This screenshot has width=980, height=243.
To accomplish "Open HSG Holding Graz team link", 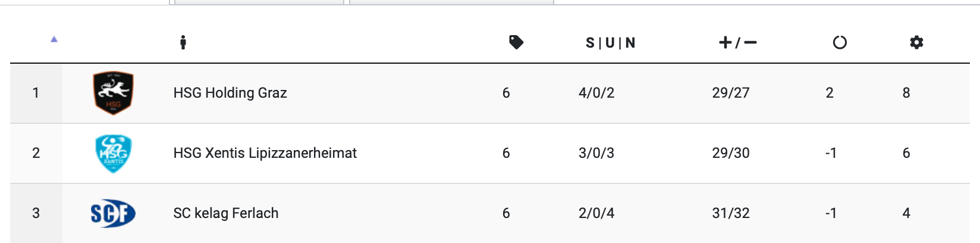I will [230, 93].
